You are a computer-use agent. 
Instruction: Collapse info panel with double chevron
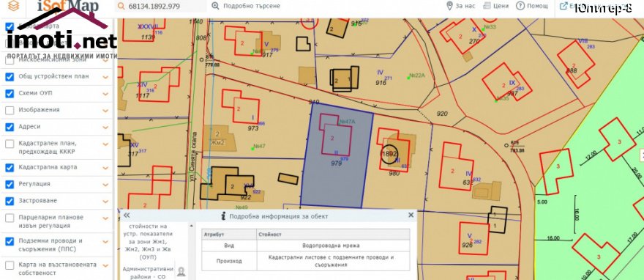click(x=127, y=215)
